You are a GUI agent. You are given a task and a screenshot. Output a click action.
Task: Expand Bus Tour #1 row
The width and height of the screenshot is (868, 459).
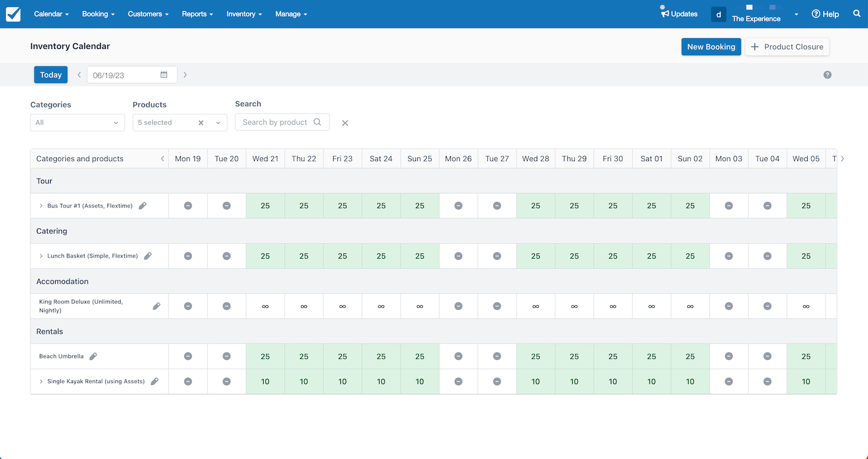tap(41, 206)
